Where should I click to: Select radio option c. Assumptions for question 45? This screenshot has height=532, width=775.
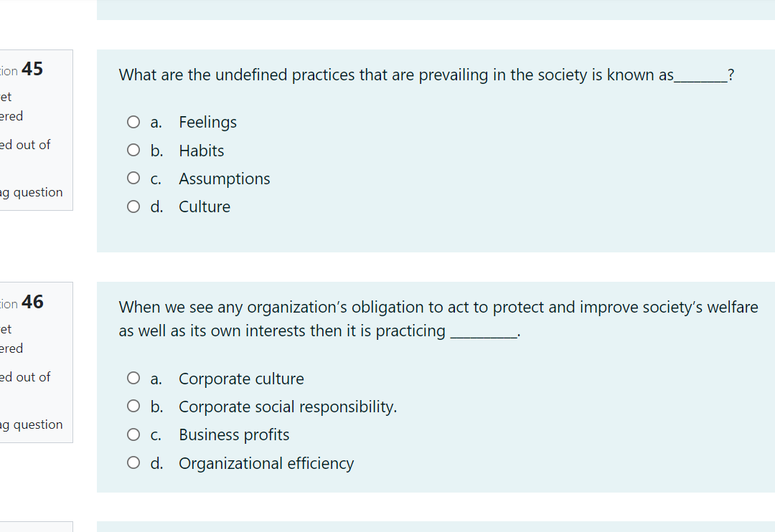pos(133,178)
